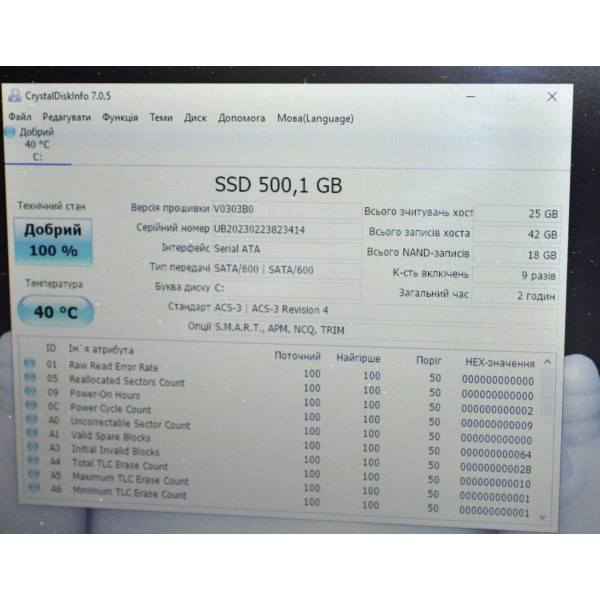The height and width of the screenshot is (600, 600).
Task: Open the Мова(Language) menu
Action: tap(315, 119)
